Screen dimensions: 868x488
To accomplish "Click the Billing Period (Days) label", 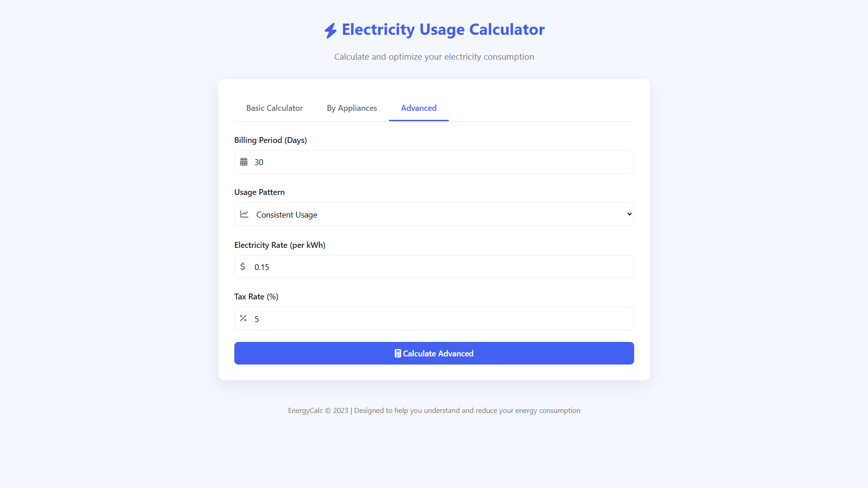I will tap(270, 140).
